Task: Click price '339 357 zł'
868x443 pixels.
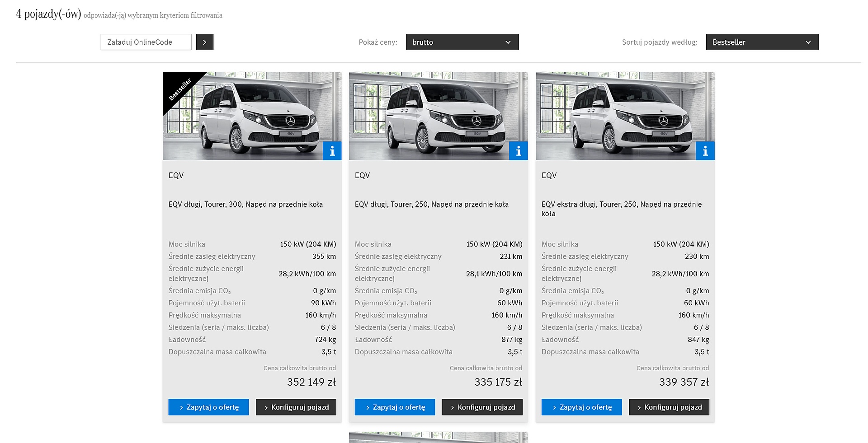Action: pos(684,382)
